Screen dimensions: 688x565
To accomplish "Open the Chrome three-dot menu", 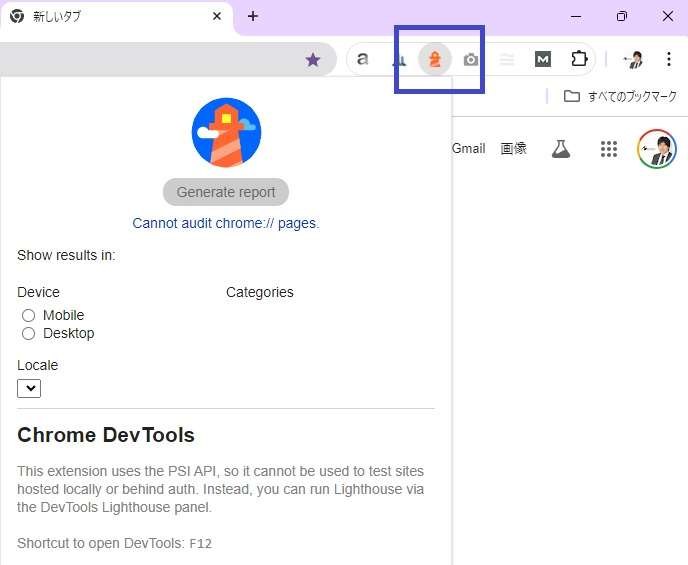I will 669,59.
